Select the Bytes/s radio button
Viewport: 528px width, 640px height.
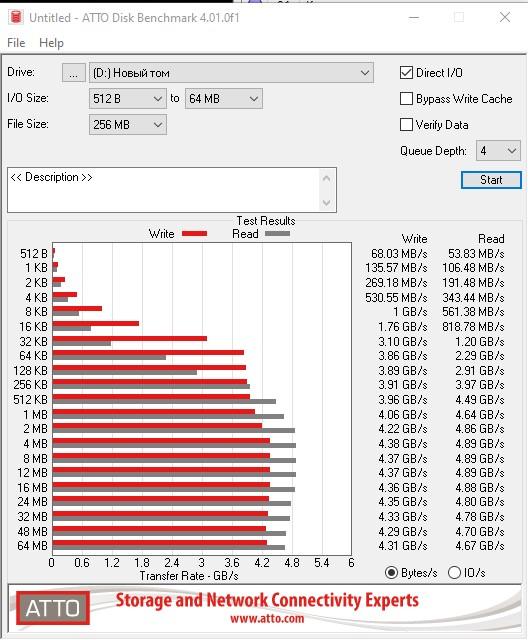(x=391, y=573)
